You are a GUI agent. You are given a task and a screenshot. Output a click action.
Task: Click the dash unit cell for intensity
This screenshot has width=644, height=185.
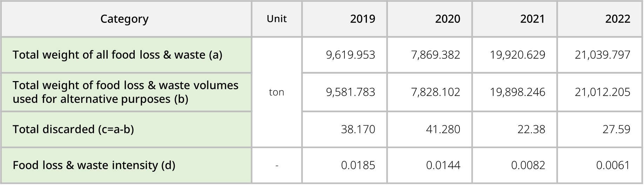[x=277, y=165]
